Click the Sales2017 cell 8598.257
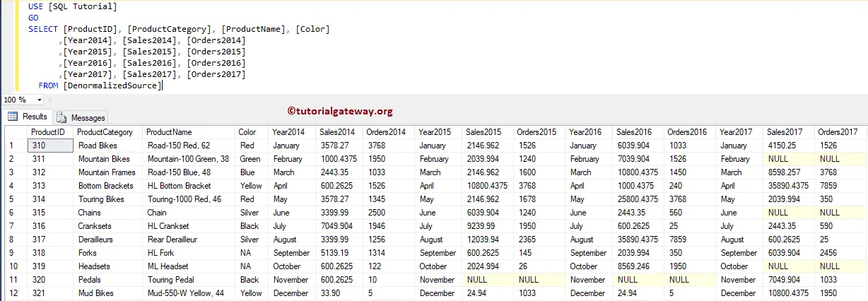Viewport: 868px width, 301px height. tap(788, 172)
